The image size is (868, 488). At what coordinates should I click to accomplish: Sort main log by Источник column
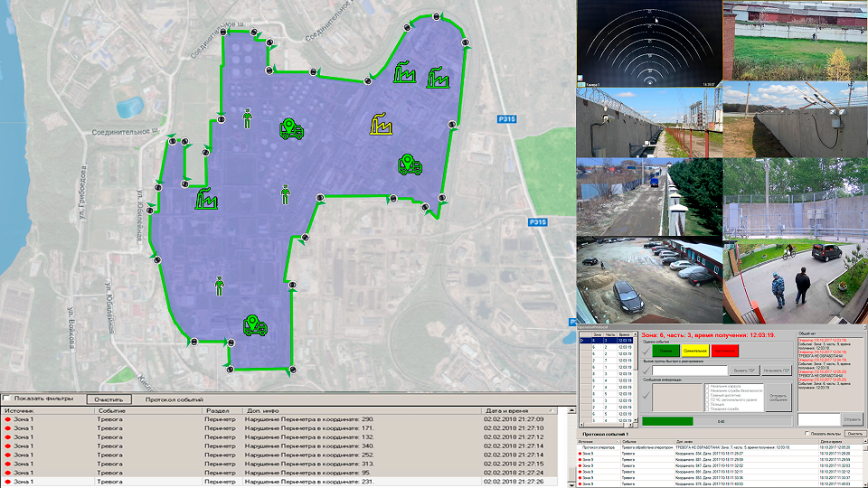coord(48,410)
